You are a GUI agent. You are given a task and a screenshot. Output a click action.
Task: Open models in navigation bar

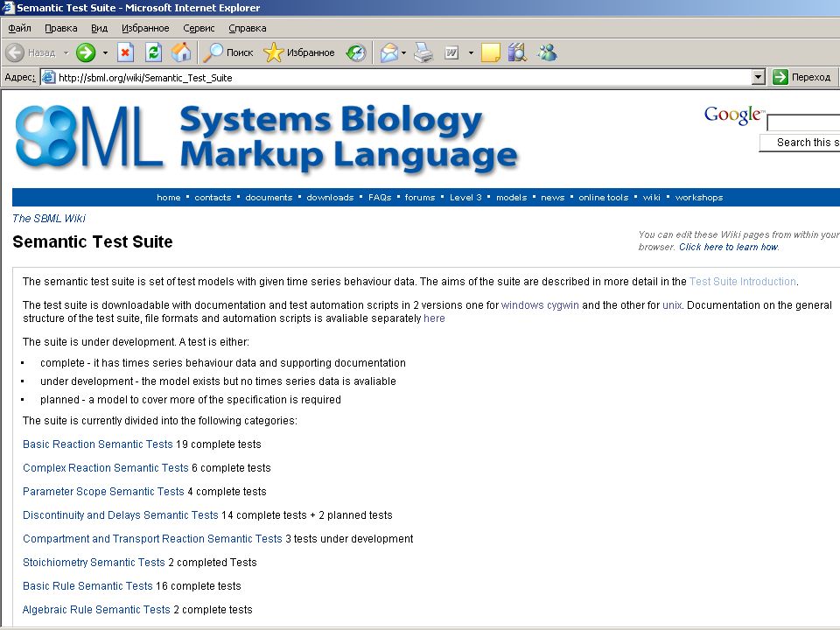pyautogui.click(x=512, y=198)
